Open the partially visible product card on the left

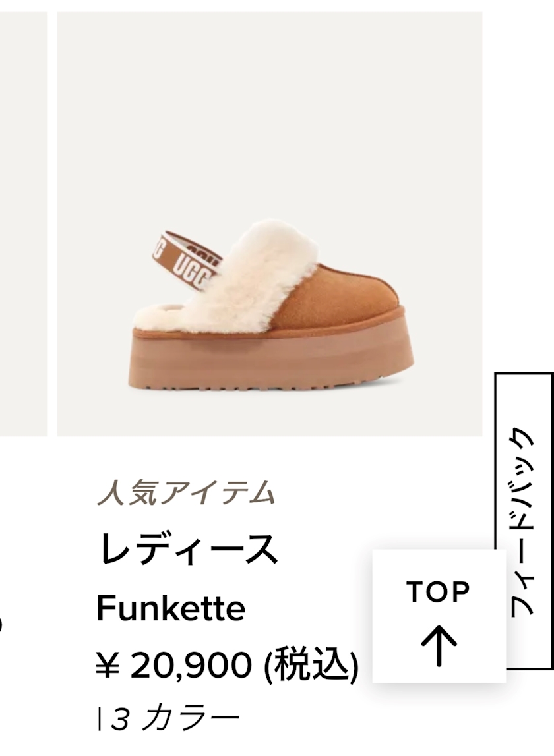[24, 224]
